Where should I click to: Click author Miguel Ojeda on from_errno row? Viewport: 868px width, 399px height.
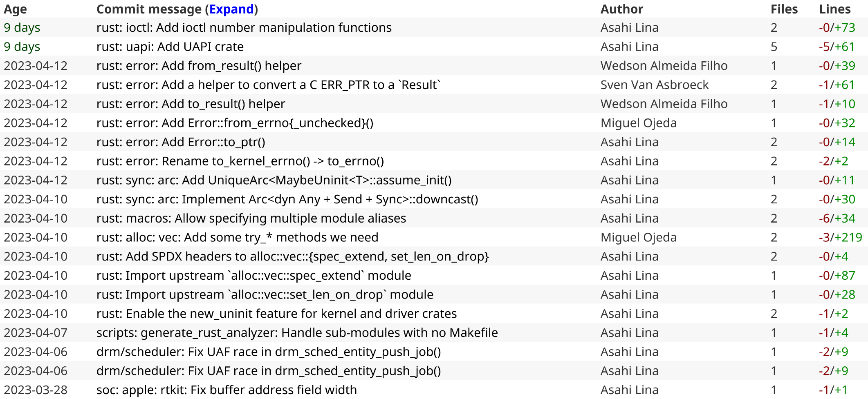point(639,123)
